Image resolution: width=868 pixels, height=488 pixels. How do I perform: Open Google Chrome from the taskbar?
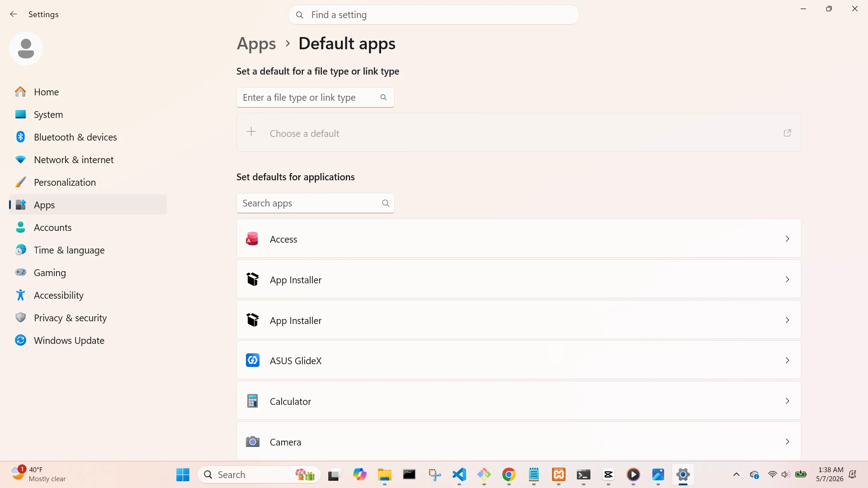[509, 474]
